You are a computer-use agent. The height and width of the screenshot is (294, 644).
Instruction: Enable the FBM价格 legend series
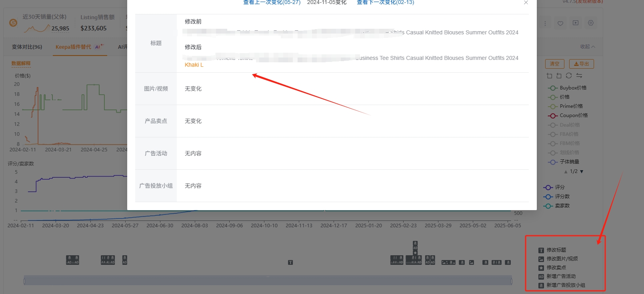(564, 143)
